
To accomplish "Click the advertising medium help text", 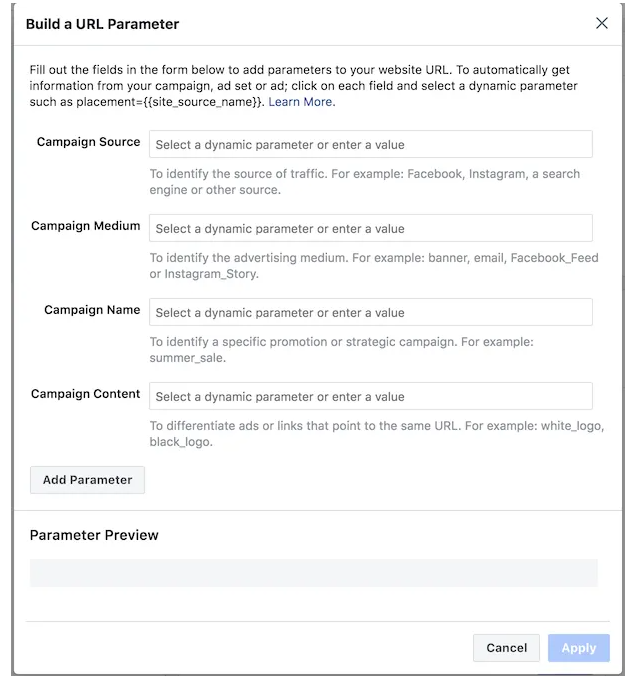I will [373, 266].
